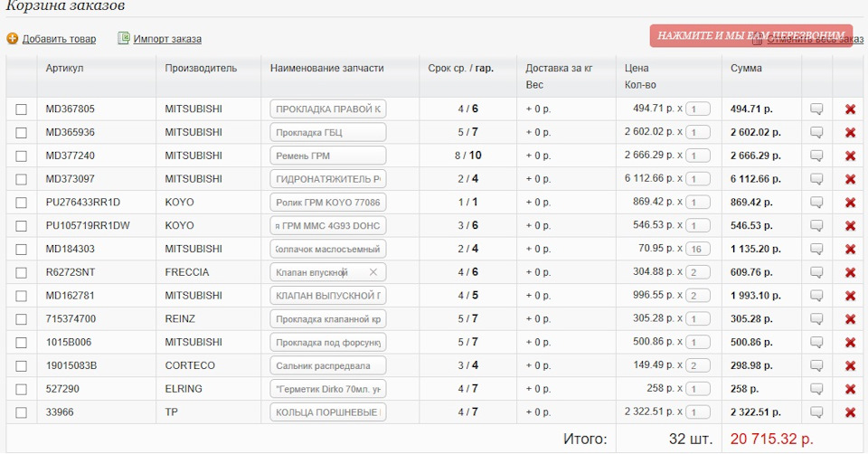Click the Производитель column header
The image size is (868, 454).
point(201,68)
